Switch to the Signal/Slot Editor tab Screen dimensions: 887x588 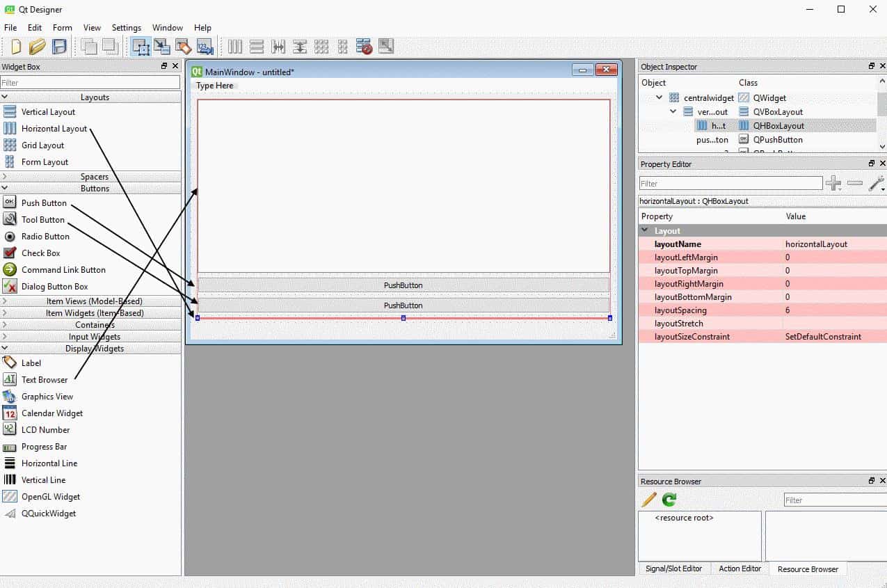pyautogui.click(x=673, y=569)
